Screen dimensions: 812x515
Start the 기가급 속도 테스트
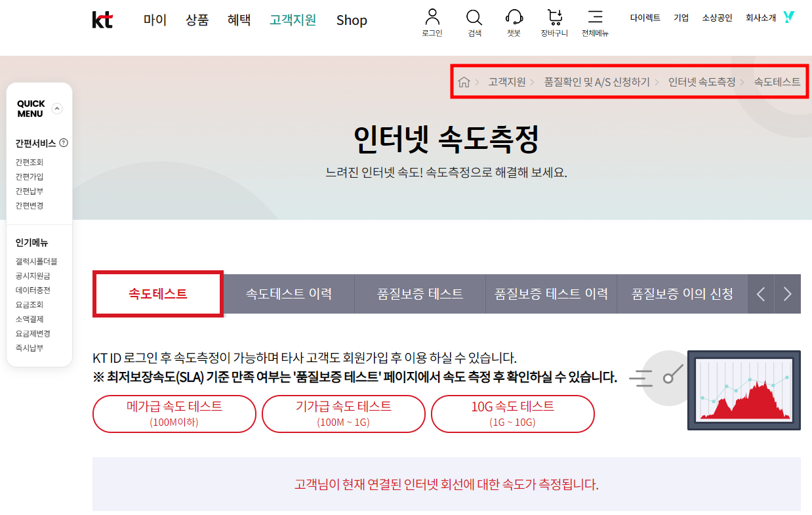coord(344,414)
